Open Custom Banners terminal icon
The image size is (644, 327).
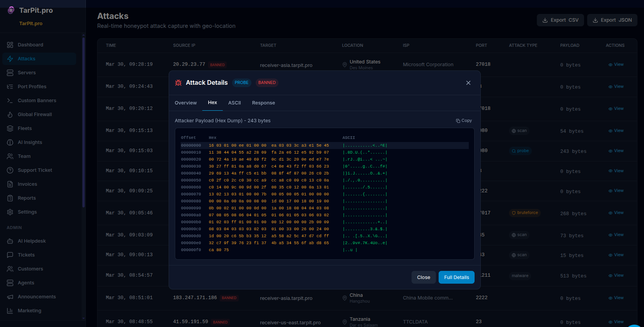pos(10,101)
